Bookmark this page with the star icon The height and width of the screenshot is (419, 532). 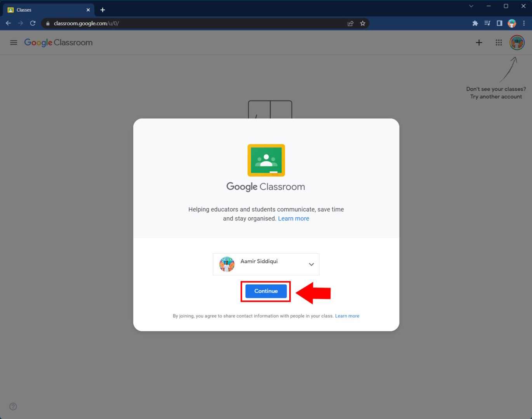[x=363, y=23]
